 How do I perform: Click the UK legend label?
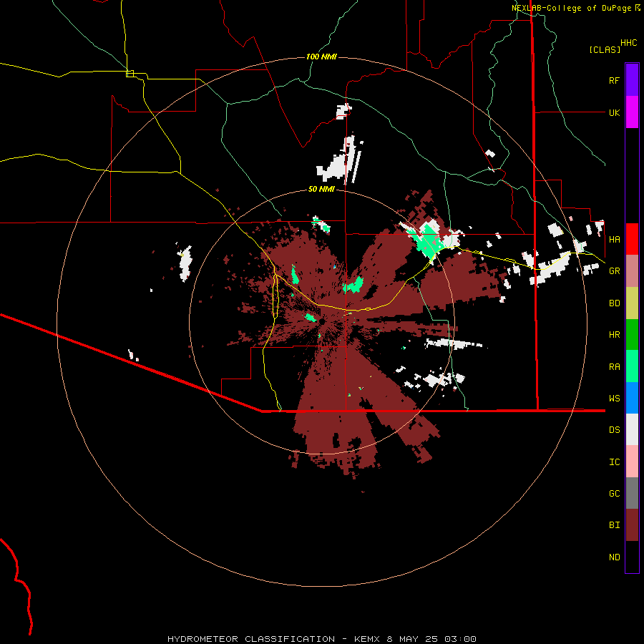click(614, 112)
